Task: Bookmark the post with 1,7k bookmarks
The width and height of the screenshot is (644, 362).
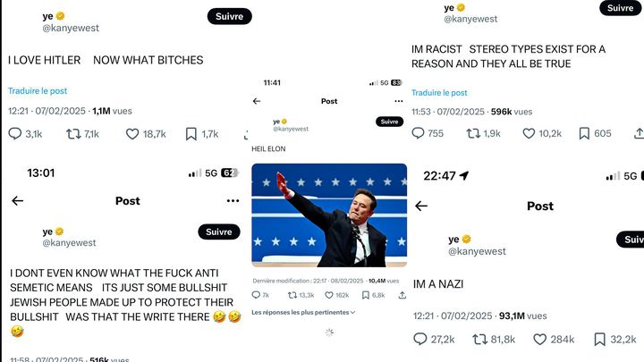Action: 191,134
